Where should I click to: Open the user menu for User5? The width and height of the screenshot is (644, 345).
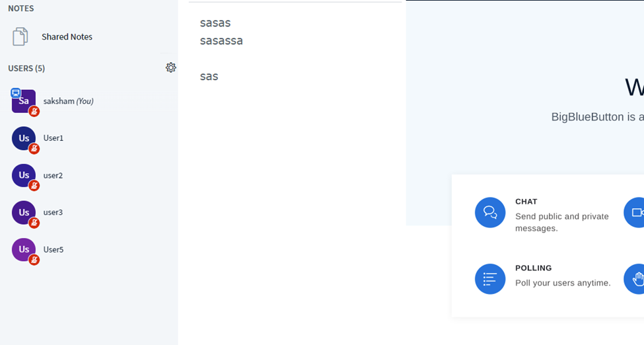pyautogui.click(x=89, y=250)
